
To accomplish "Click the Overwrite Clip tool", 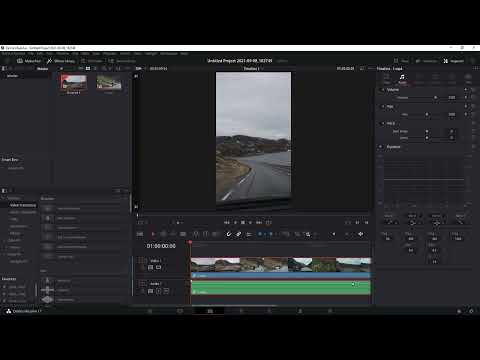I will click(x=206, y=234).
